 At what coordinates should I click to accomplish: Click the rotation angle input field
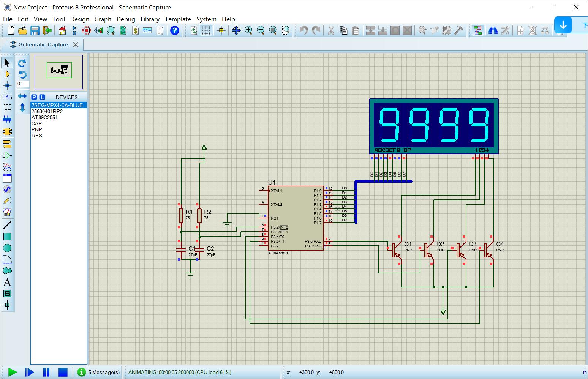23,84
